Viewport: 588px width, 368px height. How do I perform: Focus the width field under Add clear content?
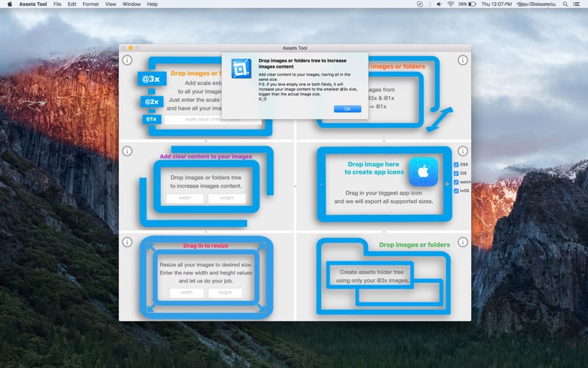(x=185, y=198)
